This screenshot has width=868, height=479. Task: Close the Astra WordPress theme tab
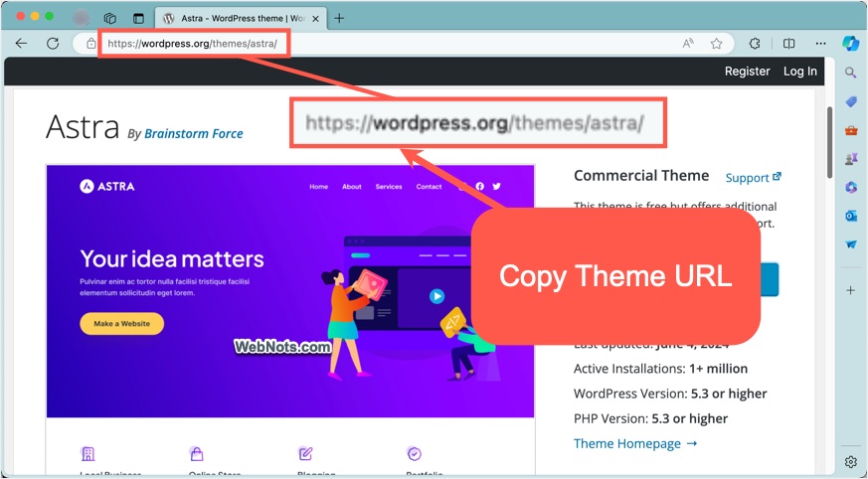click(x=315, y=18)
